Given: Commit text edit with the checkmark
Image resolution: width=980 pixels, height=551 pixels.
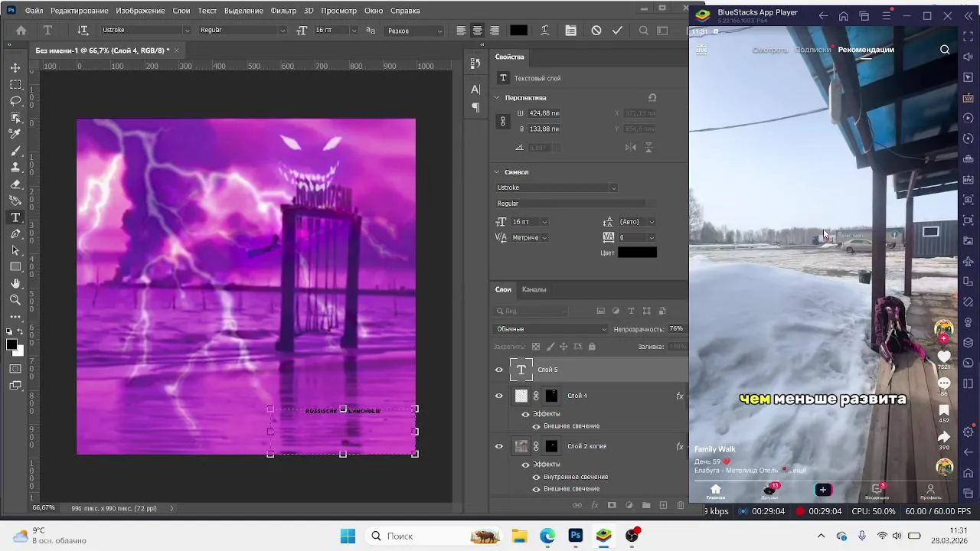Looking at the screenshot, I should click(x=617, y=31).
